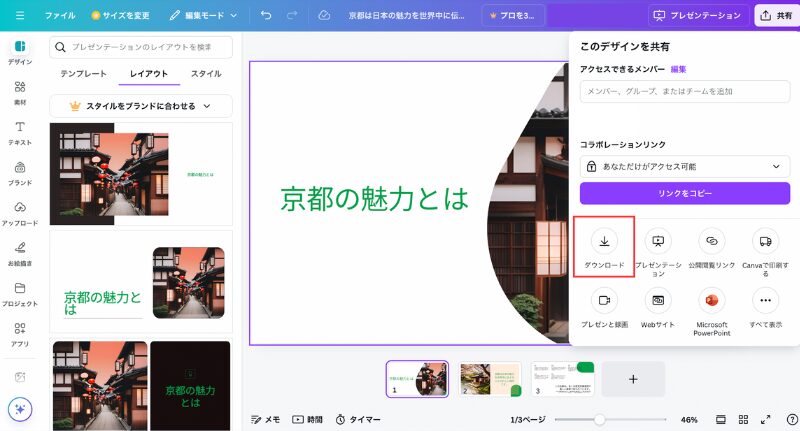800x431 pixels.
Task: Click プレゼンテーション icon in share panel
Action: (x=658, y=241)
